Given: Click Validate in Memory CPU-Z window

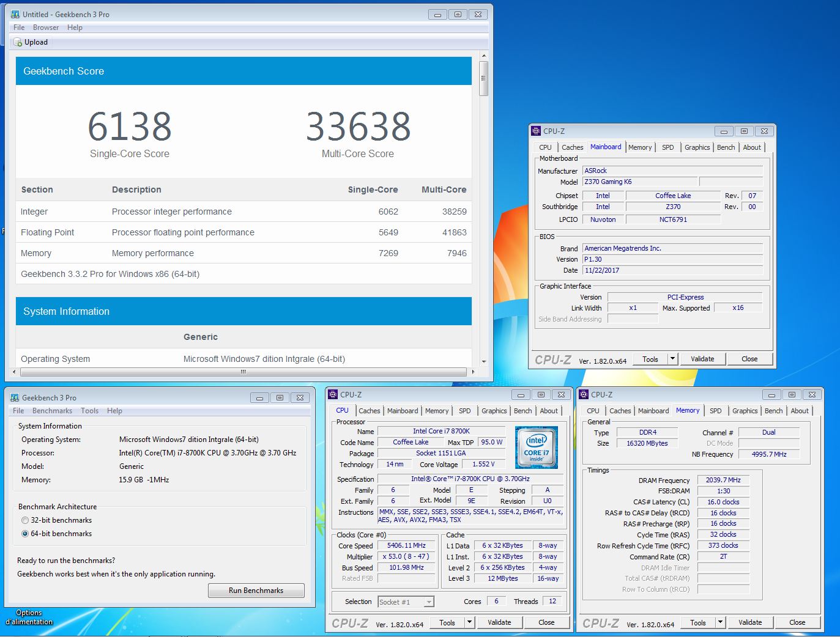Looking at the screenshot, I should [750, 622].
